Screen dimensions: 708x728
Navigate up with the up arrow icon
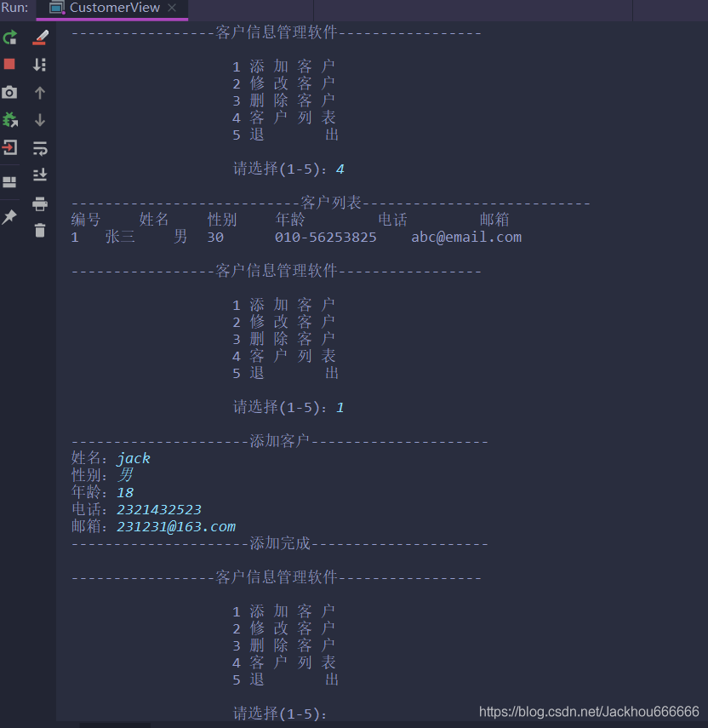tap(40, 93)
